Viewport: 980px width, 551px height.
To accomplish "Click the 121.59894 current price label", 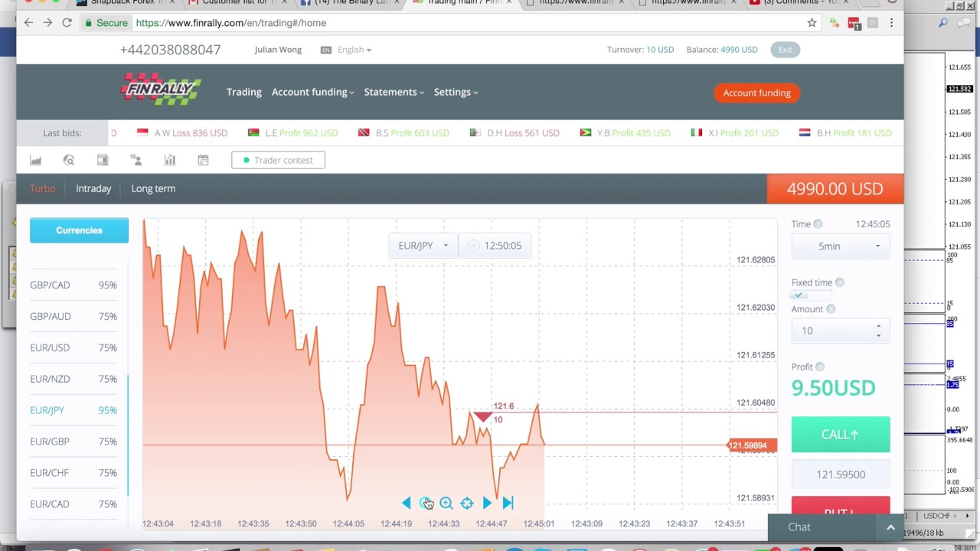I will coord(752,445).
